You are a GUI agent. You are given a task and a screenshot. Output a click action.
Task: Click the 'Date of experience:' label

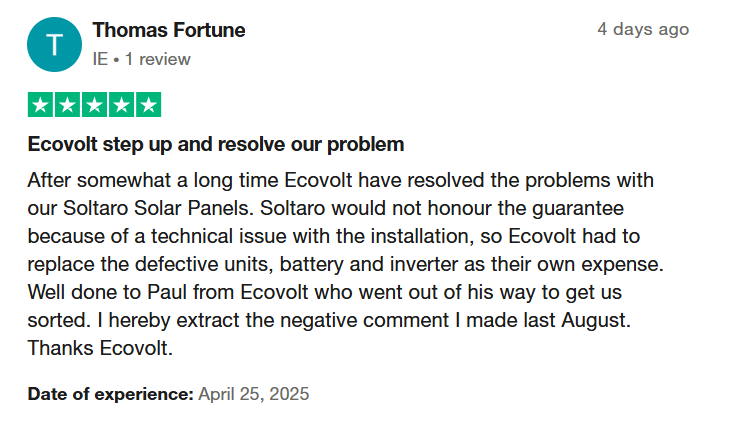tap(111, 394)
